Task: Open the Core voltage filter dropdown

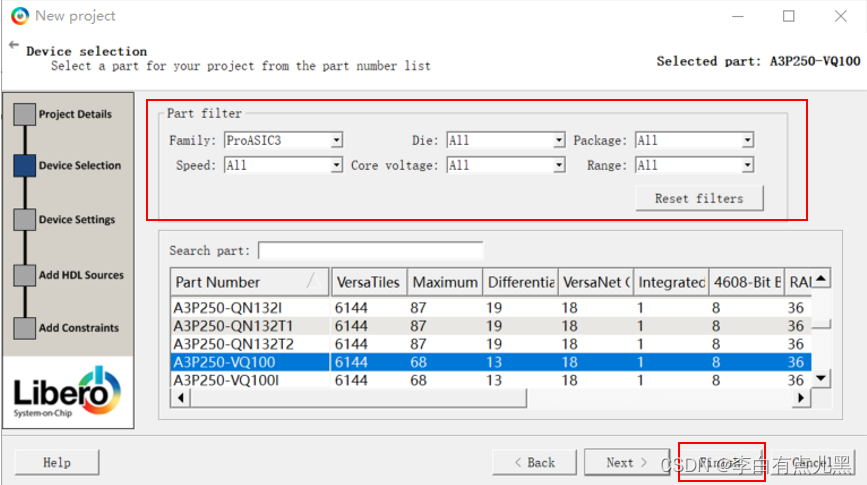Action: [506, 165]
